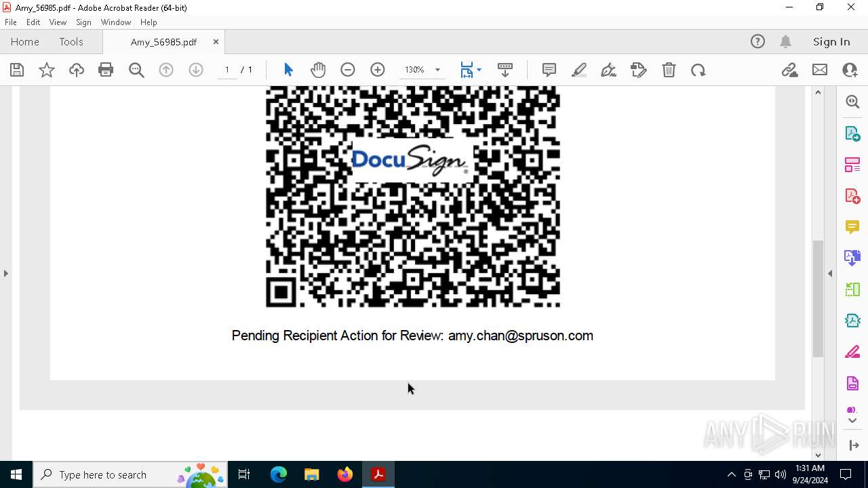Open File Explorer from the taskbar
Viewport: 868px width, 488px height.
point(312,474)
